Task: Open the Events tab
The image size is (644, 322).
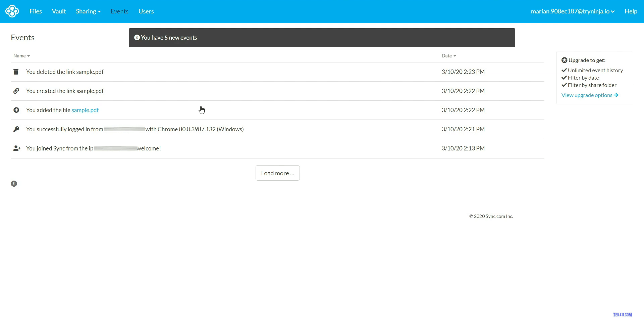Action: point(119,11)
